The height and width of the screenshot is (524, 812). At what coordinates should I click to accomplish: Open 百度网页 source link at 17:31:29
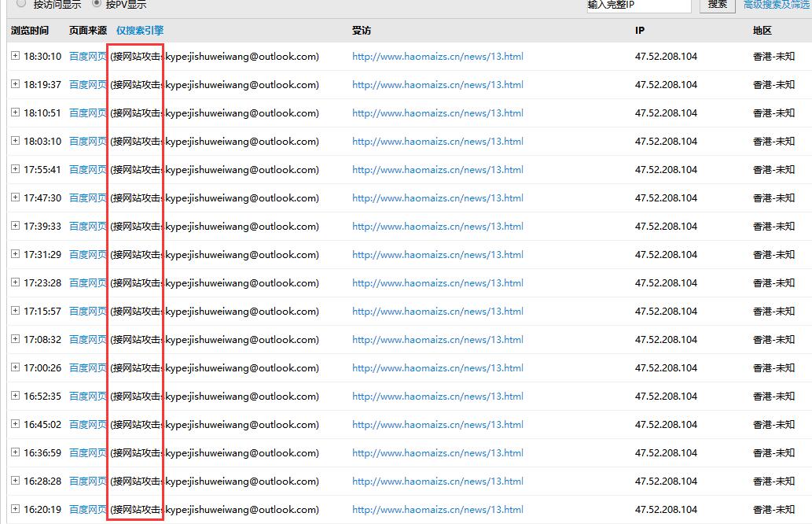click(87, 255)
